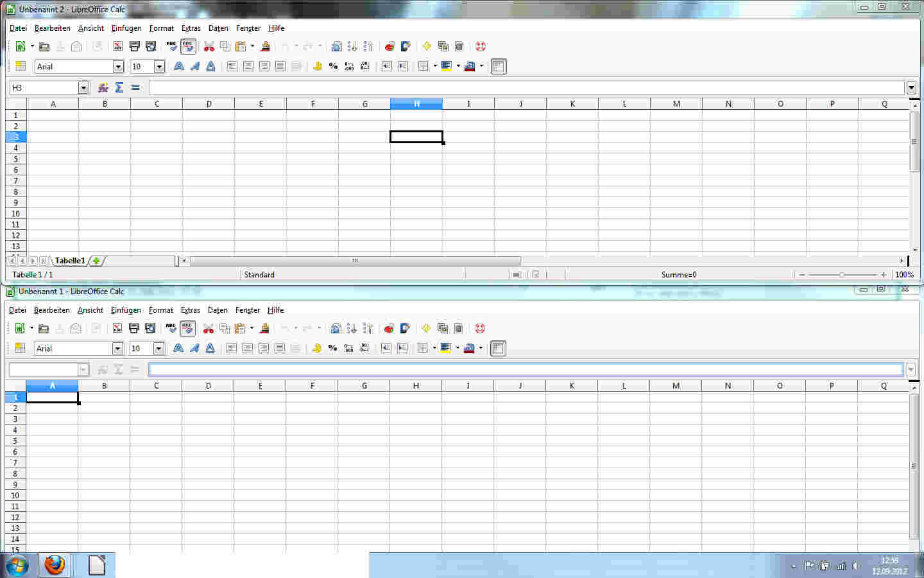The image size is (924, 578).
Task: Click column H header in Unbenannt 2
Action: 416,104
